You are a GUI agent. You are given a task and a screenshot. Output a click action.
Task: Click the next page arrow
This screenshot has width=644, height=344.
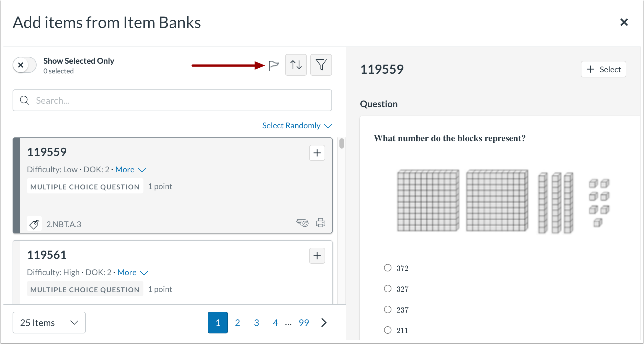point(324,323)
